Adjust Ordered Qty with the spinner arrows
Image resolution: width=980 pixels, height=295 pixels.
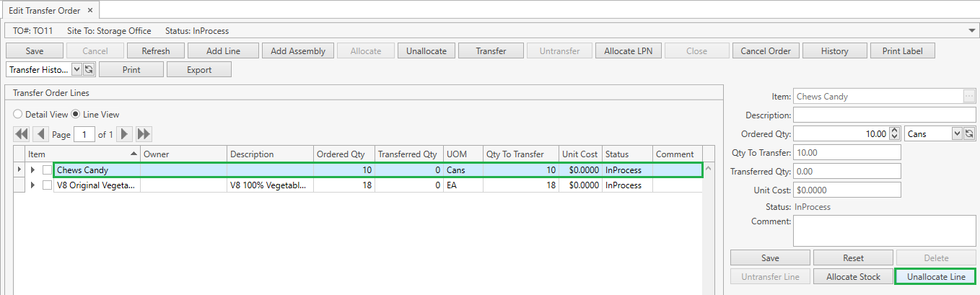click(x=895, y=133)
